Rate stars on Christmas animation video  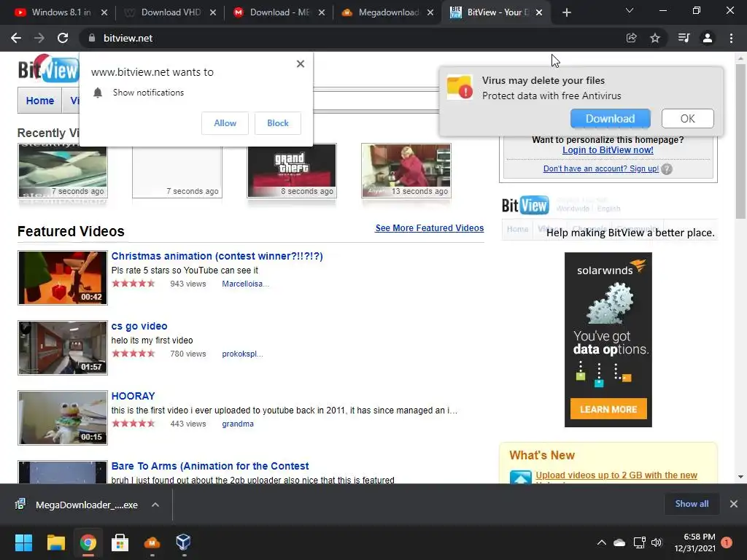133,284
